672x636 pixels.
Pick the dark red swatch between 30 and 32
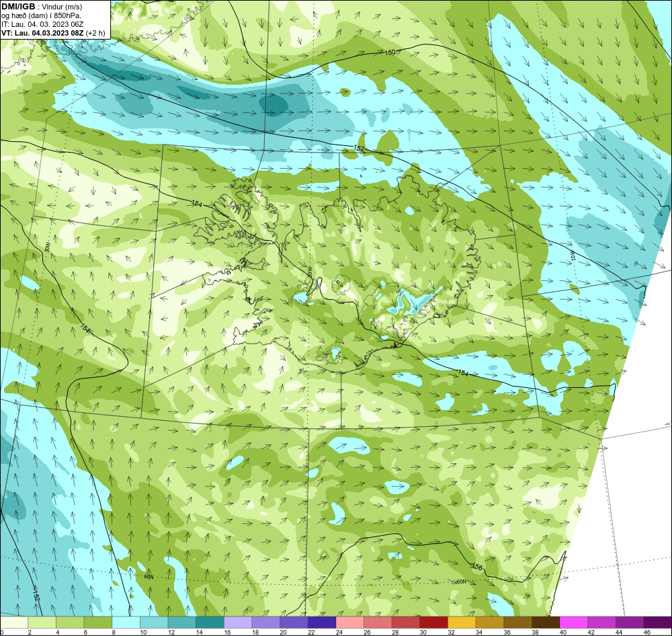pyautogui.click(x=433, y=623)
